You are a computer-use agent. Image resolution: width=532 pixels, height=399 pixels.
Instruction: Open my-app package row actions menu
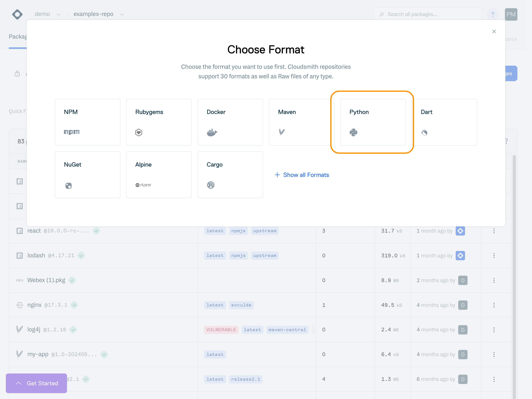point(494,354)
